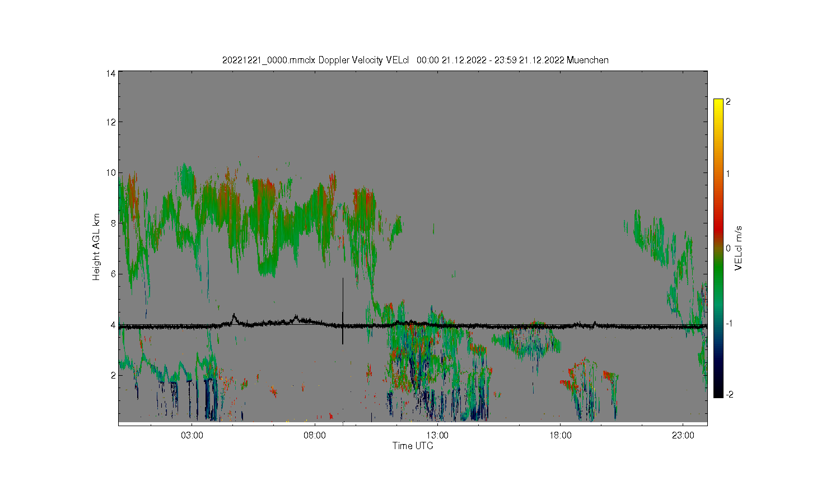Screen dimensions: 840x504
Task: Click the 'Height AGL km' y-axis label
Action: [x=96, y=247]
